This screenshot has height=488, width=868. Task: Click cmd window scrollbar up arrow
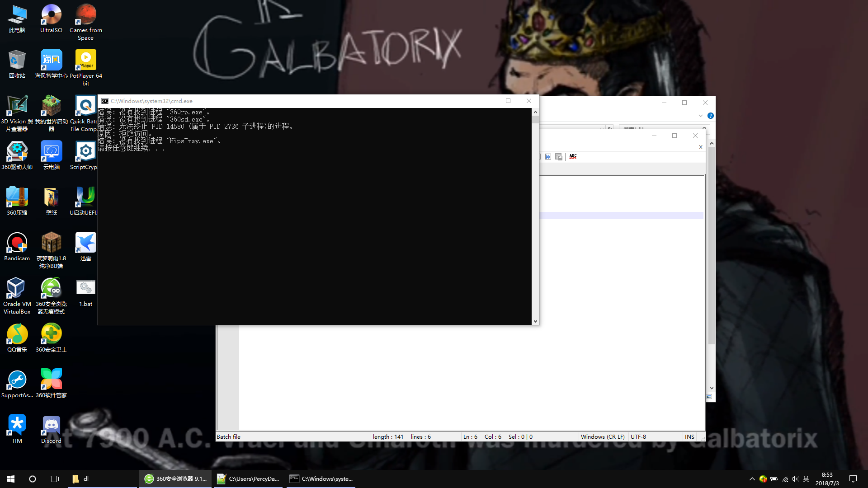[x=535, y=112]
